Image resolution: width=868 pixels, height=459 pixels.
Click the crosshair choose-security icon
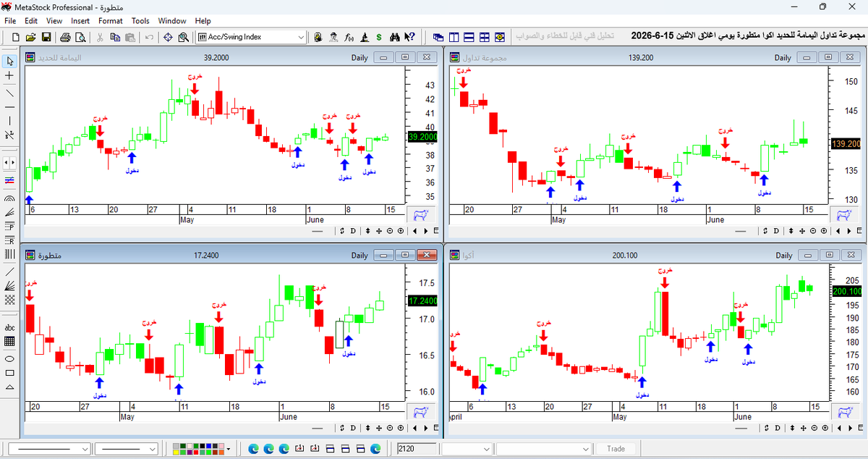coord(168,37)
